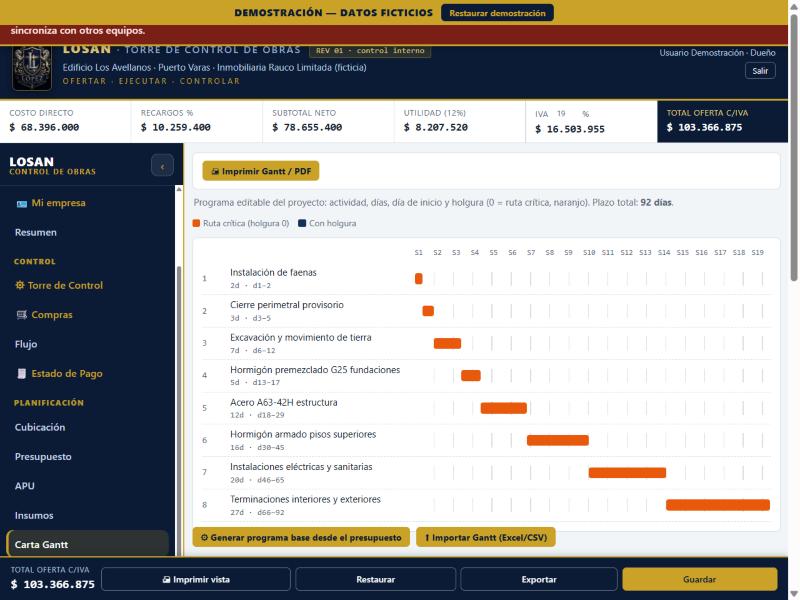Select Carta Gantt in sidebar
800x600 pixels.
click(x=87, y=544)
